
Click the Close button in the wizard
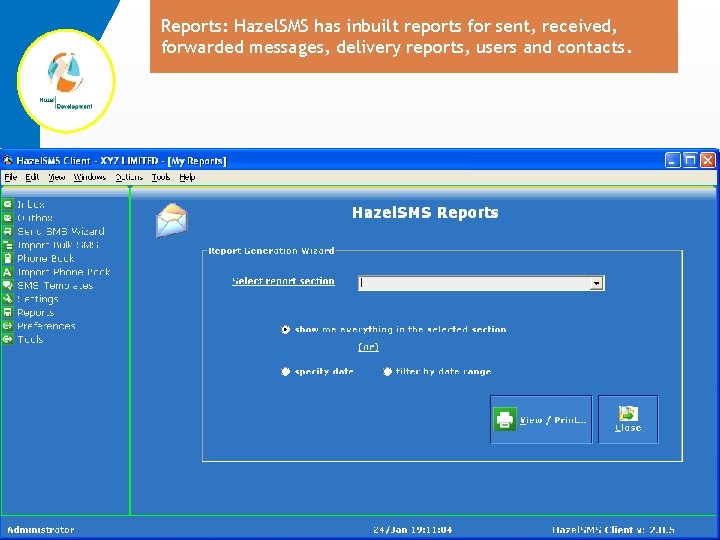point(628,420)
